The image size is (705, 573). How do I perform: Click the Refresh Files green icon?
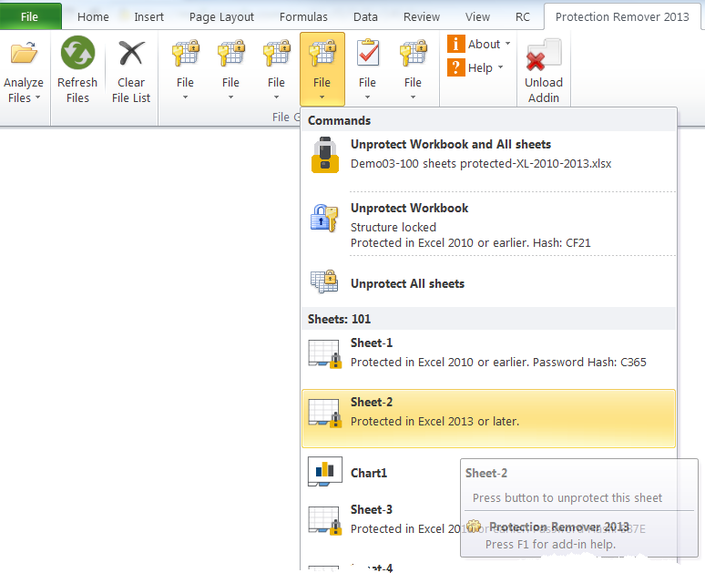(78, 53)
